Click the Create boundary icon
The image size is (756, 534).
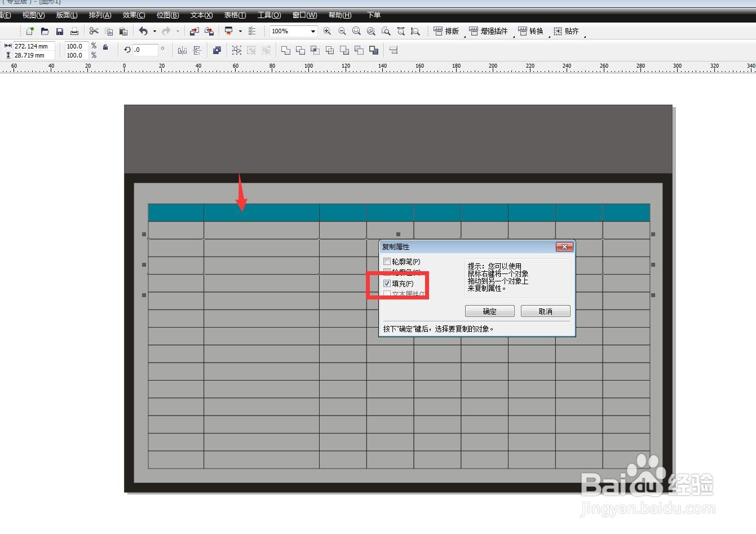[x=374, y=51]
